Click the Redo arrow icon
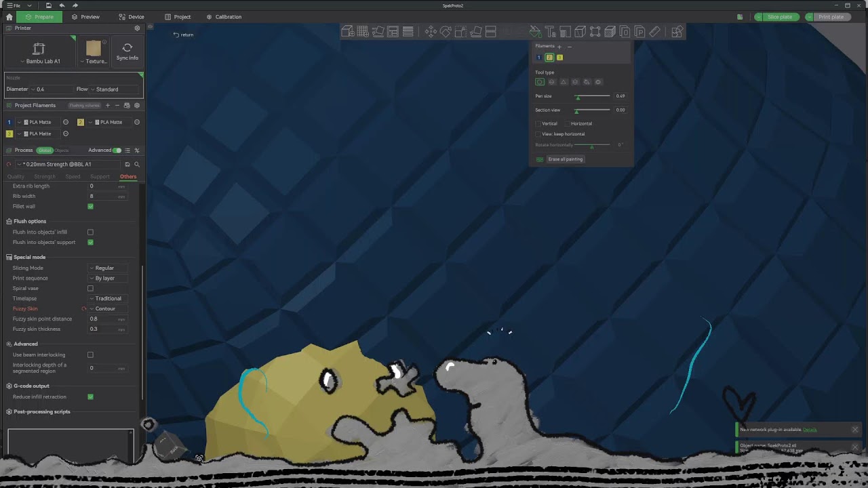The image size is (868, 488). [75, 5]
